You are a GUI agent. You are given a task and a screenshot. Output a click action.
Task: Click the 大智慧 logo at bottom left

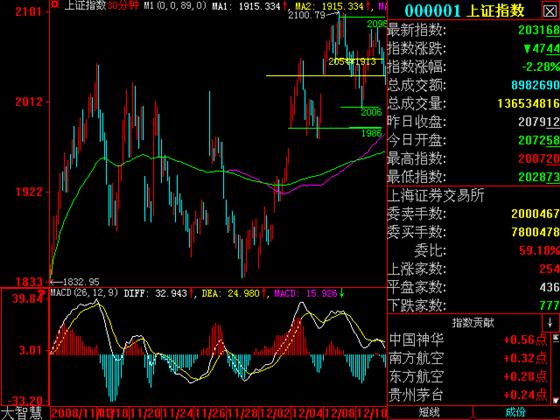21,413
